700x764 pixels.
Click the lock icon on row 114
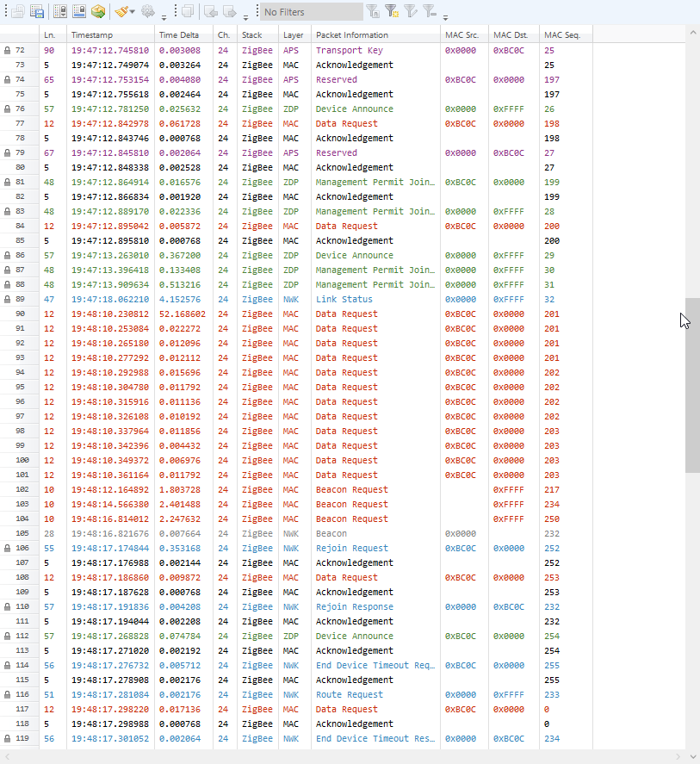7,665
